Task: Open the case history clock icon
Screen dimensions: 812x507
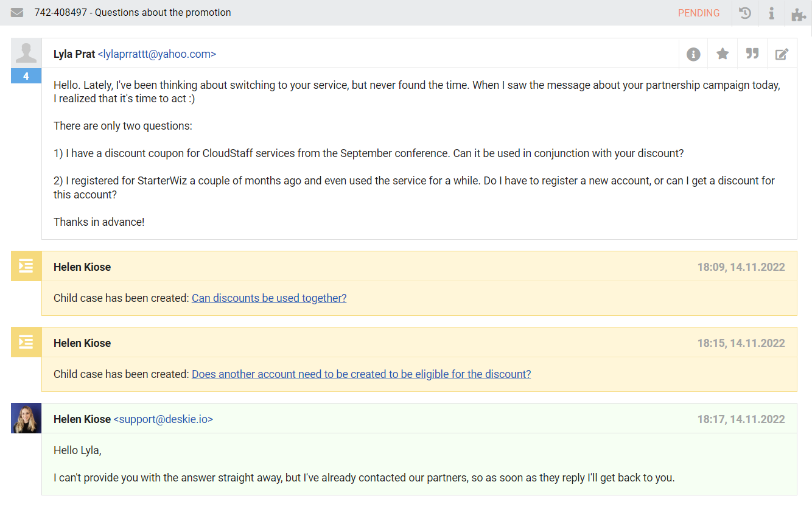Action: [x=745, y=13]
